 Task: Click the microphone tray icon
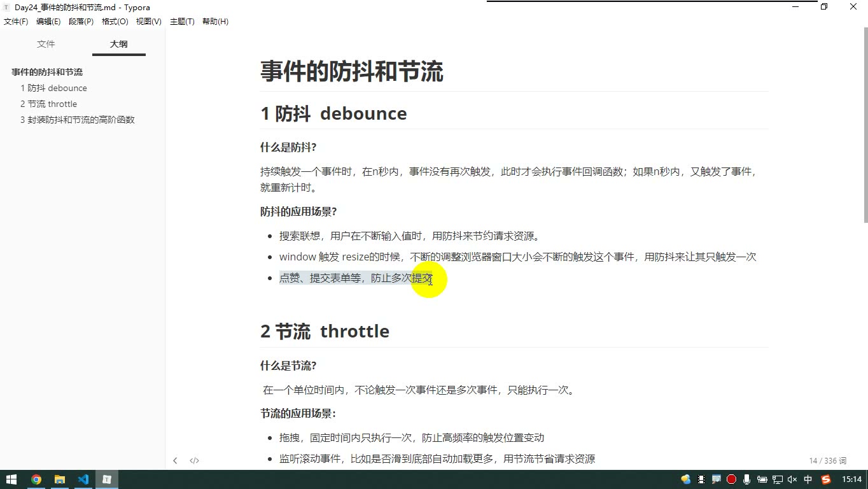[x=747, y=479]
